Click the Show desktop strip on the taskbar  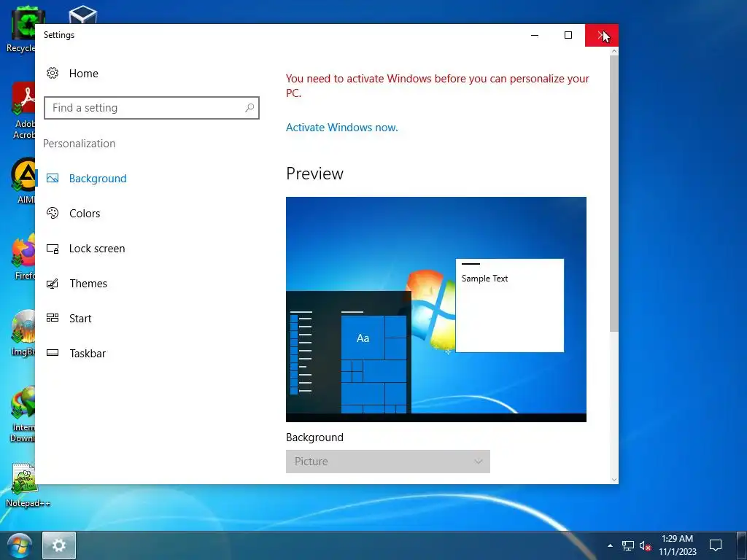click(x=742, y=545)
